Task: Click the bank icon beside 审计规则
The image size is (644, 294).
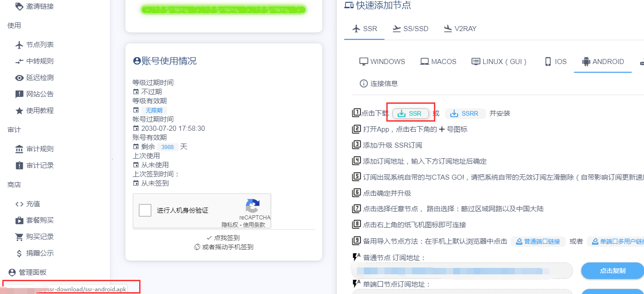Action: pos(19,149)
